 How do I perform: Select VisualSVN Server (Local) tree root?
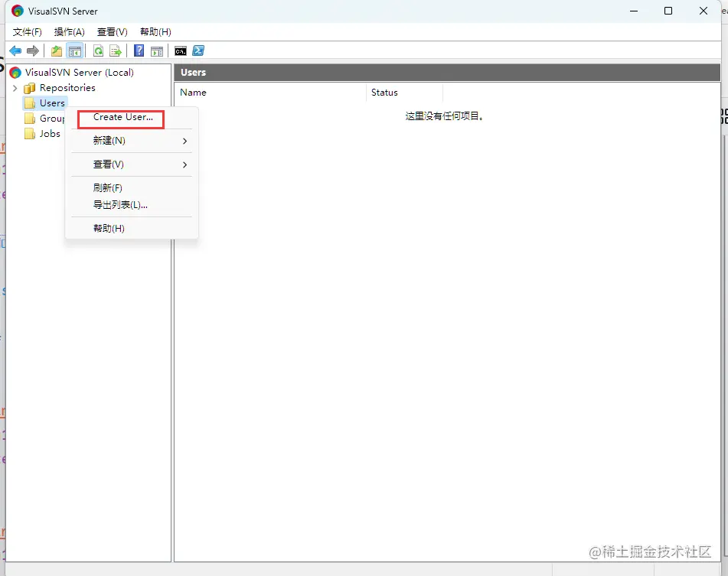pyautogui.click(x=80, y=73)
